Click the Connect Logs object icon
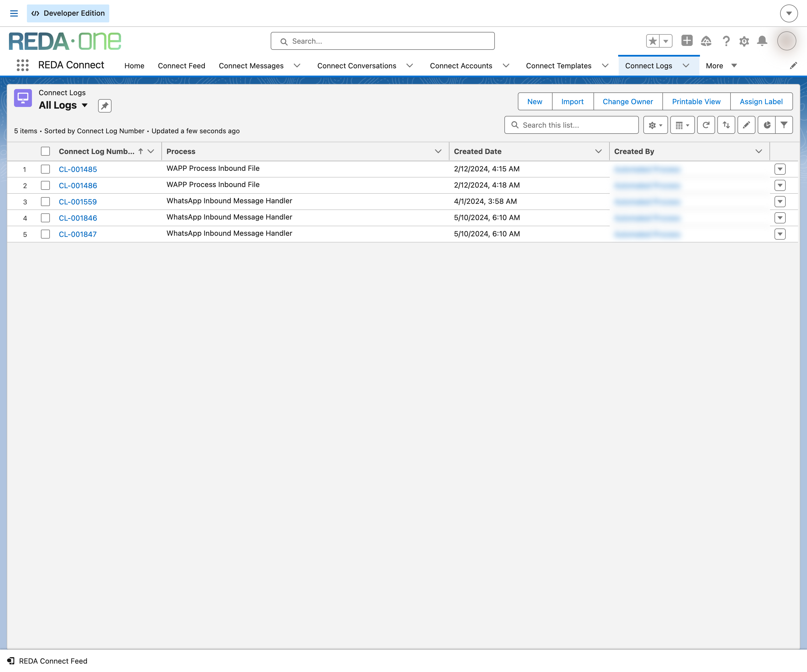 click(23, 98)
